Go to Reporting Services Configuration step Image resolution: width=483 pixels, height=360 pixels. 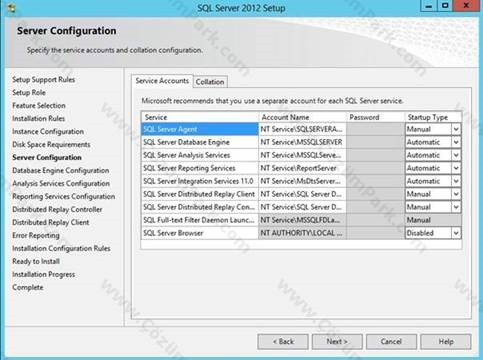click(64, 196)
